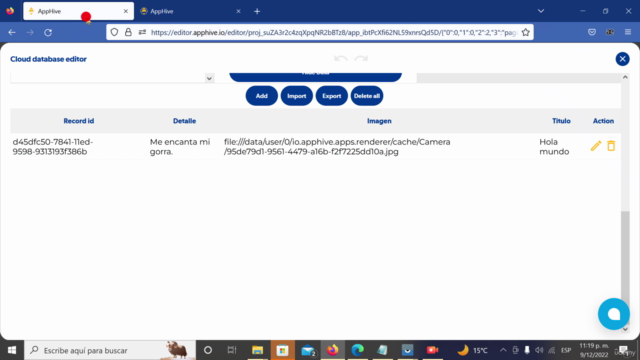The image size is (640, 360).
Task: Open site permissions icon in address bar
Action: (x=142, y=32)
